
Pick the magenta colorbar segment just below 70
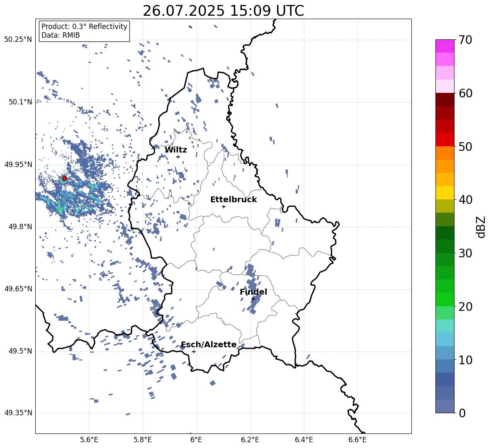click(445, 46)
